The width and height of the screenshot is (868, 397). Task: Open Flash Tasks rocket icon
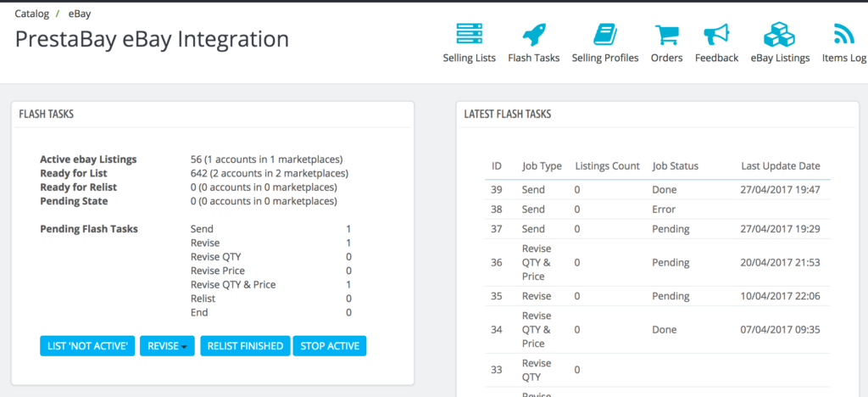point(534,34)
